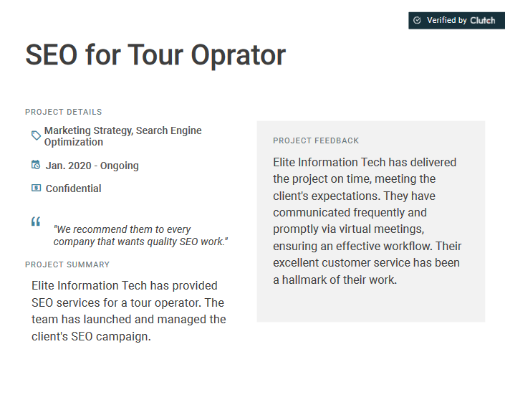Click the Project Feedback heading
505x420 pixels.
316,140
